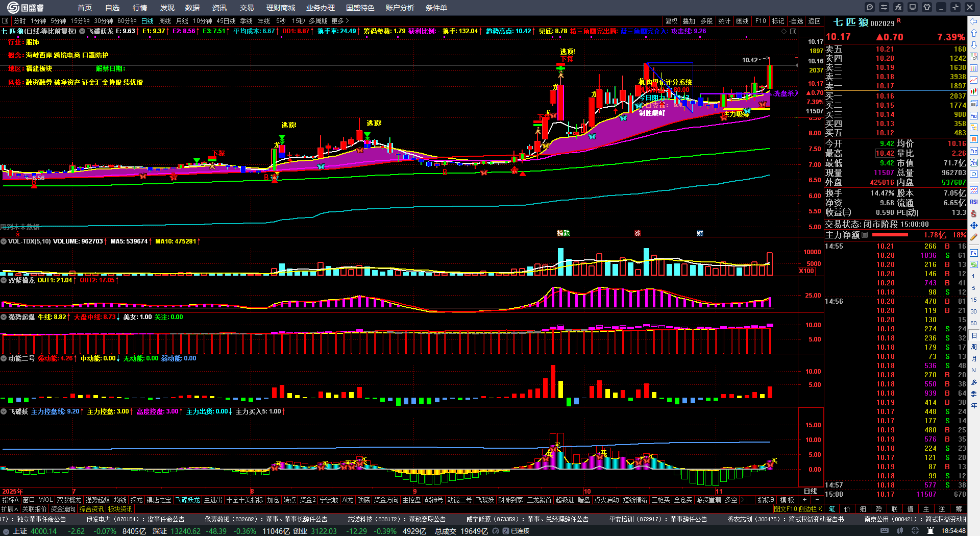Screen dimensions: 980x536
Task: Select the pencil drawing tool in sidebar
Action: (x=974, y=237)
